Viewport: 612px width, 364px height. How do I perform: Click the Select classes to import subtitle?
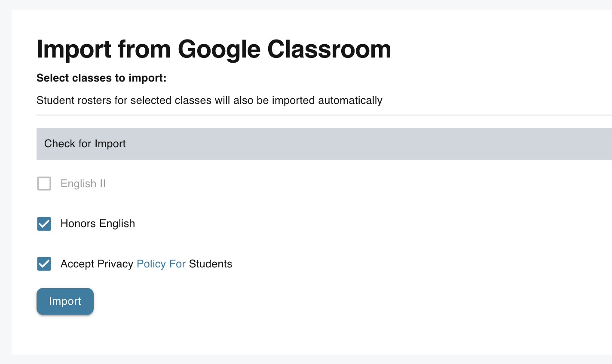click(101, 78)
